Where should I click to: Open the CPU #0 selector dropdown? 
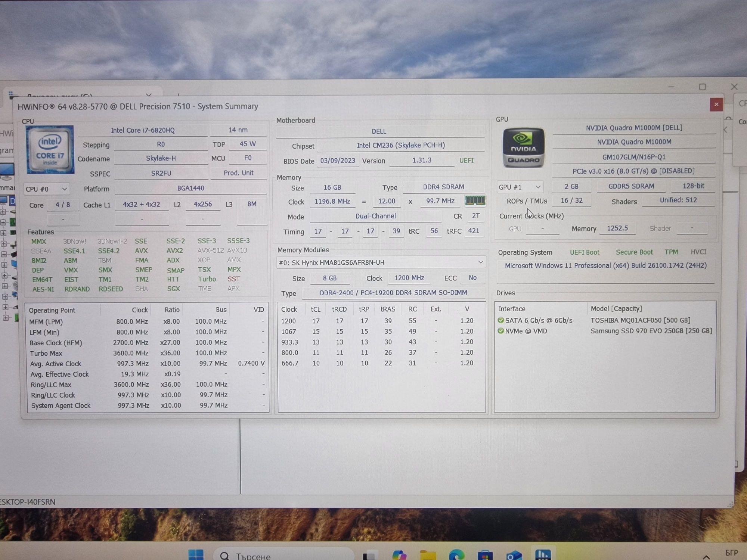pos(46,189)
